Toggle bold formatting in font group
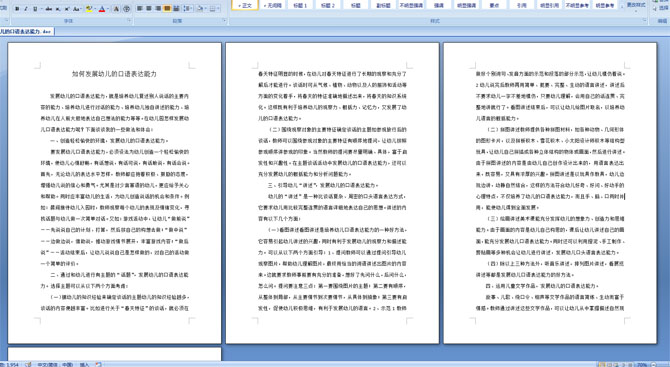Screen dimensions: 670x367 pos(17,9)
